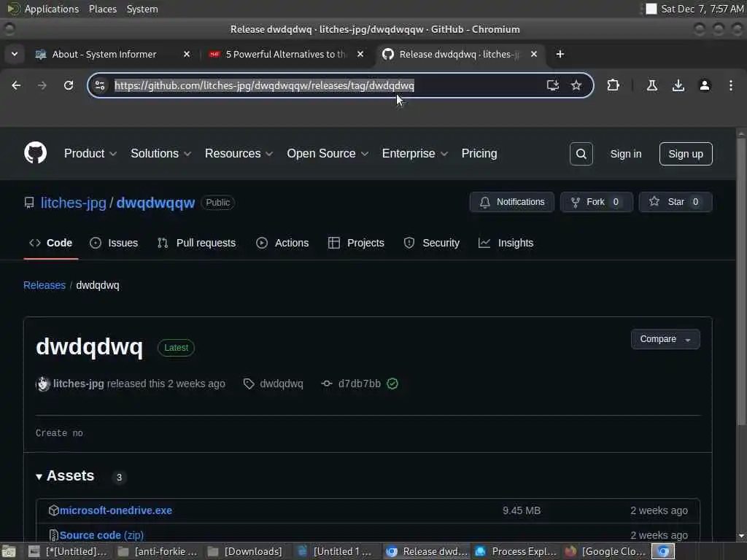The width and height of the screenshot is (747, 560).
Task: Go back with the browser back arrow
Action: pos(16,85)
